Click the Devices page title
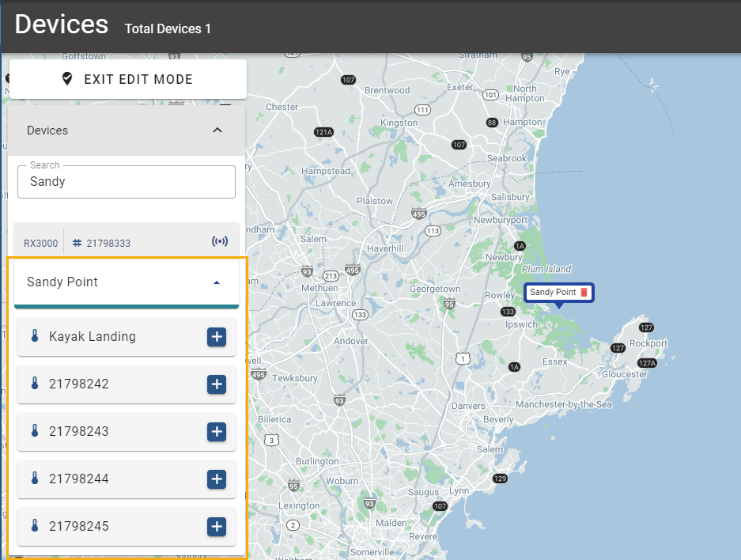This screenshot has height=560, width=741. [x=61, y=25]
